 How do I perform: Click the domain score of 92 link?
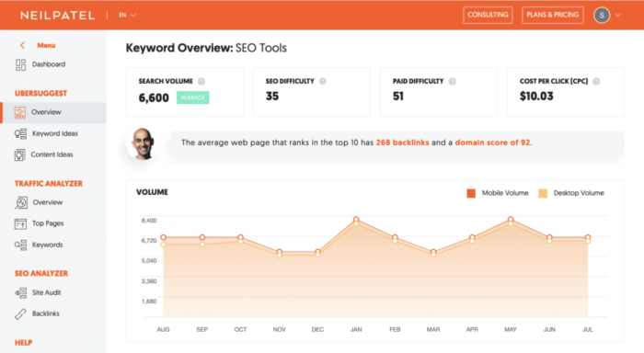coord(492,142)
